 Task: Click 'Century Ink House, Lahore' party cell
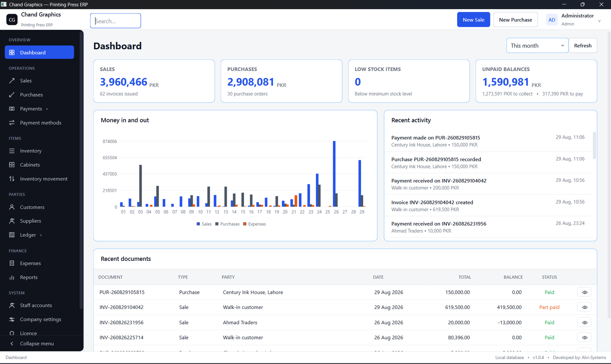click(253, 292)
